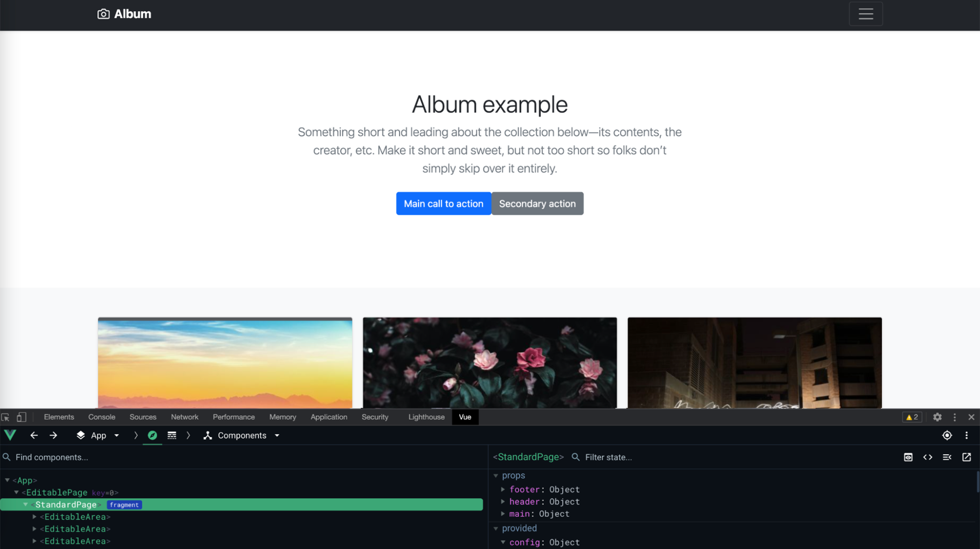Click the StandardPage fragment badge toggle

pyautogui.click(x=124, y=505)
